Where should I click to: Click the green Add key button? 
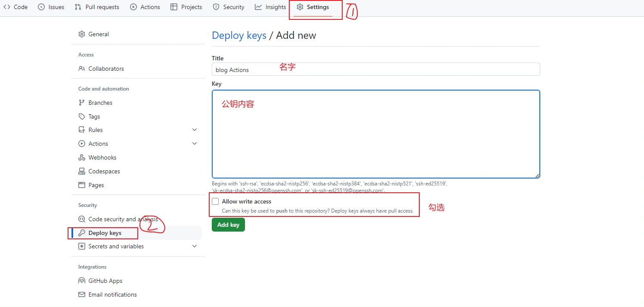click(228, 225)
